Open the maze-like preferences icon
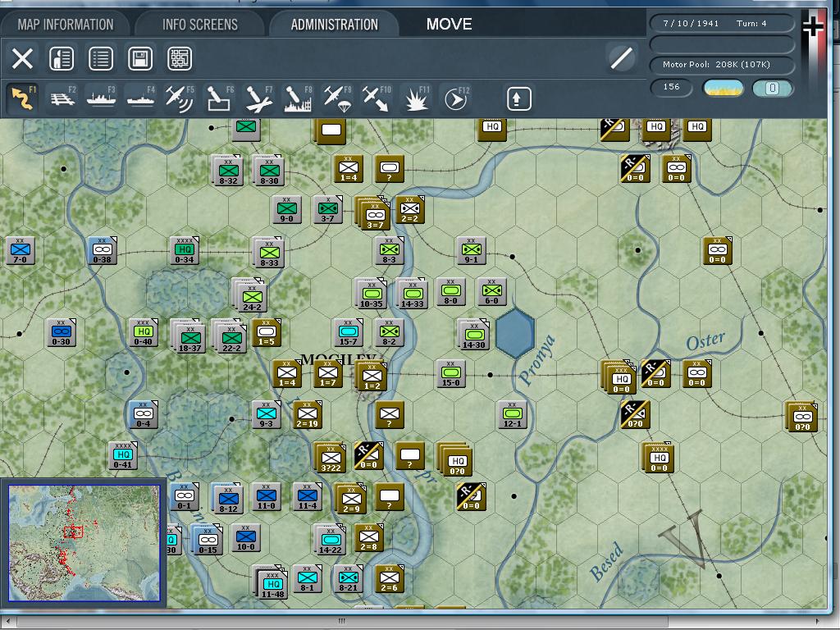840x630 pixels. 180,58
